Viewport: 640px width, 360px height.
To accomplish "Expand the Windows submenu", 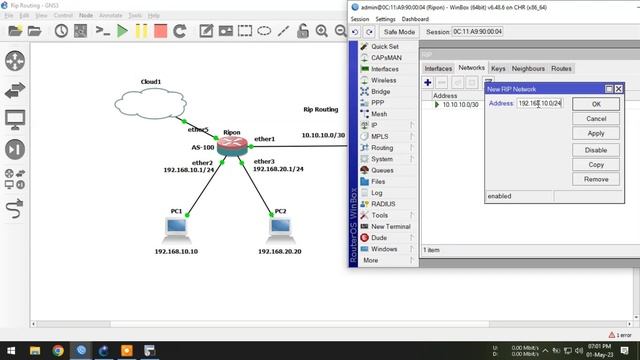I will (388, 249).
